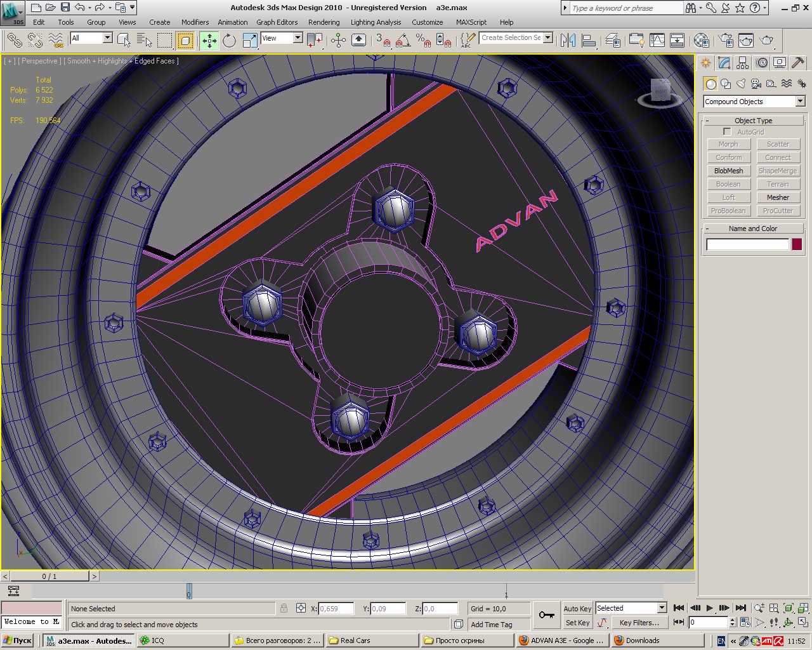Open the Curve Editor
This screenshot has height=650, width=812.
point(657,41)
